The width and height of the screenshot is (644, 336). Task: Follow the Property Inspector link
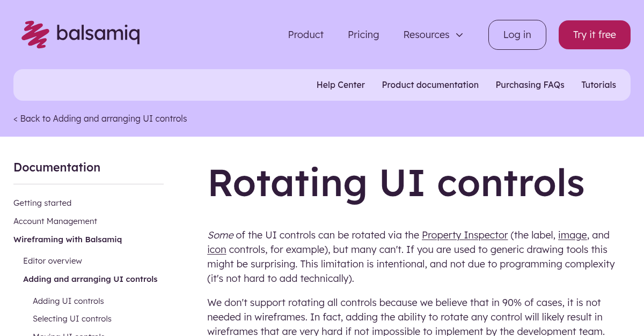465,235
